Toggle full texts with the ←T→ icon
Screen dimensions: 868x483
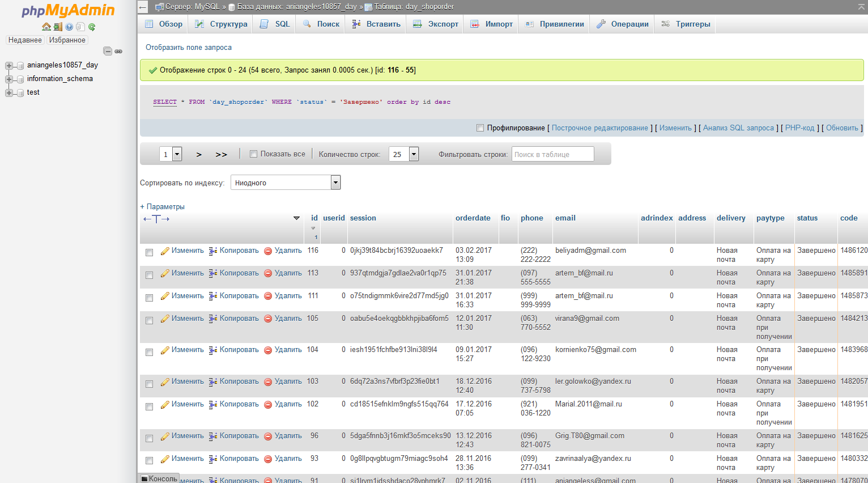coord(156,219)
